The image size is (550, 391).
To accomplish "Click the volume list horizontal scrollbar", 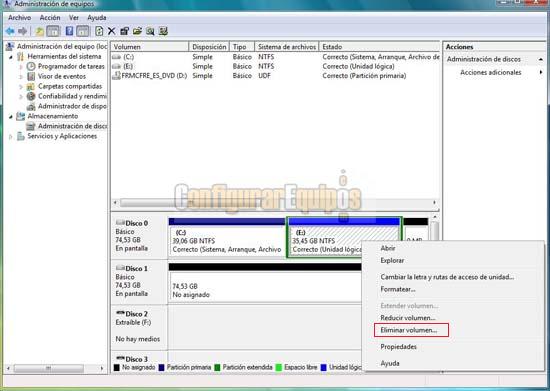I will coord(275,203).
